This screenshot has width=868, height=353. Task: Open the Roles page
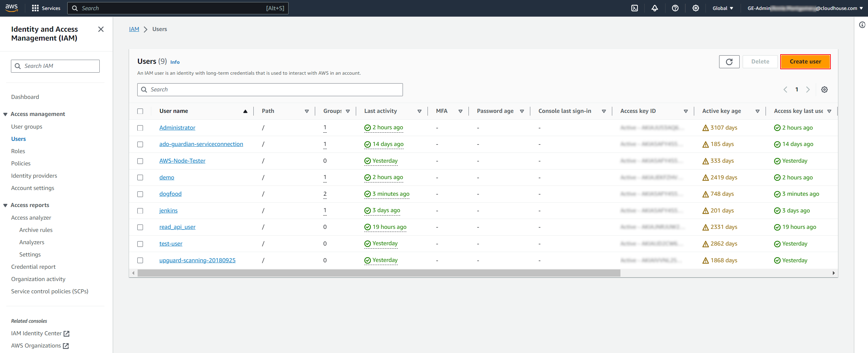click(x=18, y=151)
